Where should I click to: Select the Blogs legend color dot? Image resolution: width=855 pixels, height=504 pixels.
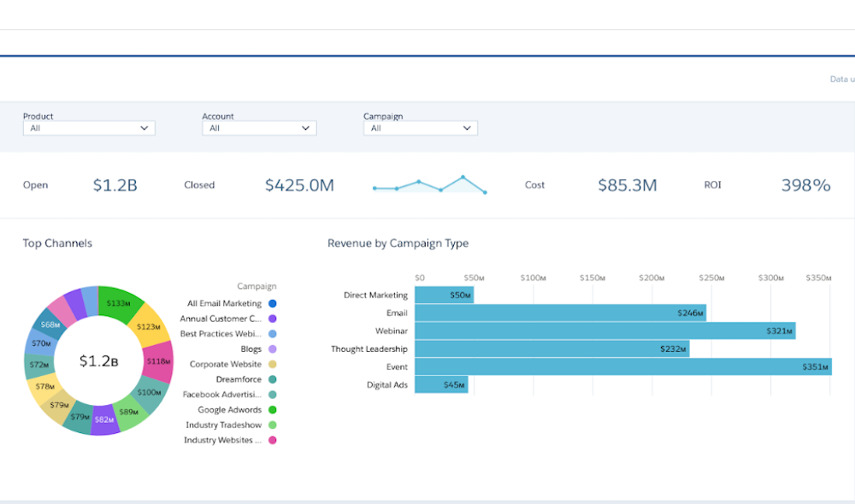[272, 349]
